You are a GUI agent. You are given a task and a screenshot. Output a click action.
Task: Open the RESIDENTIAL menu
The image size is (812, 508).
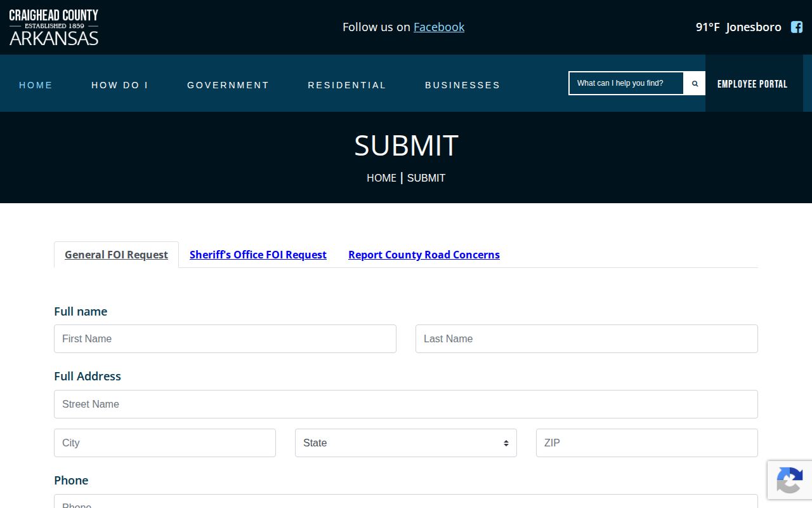point(347,85)
